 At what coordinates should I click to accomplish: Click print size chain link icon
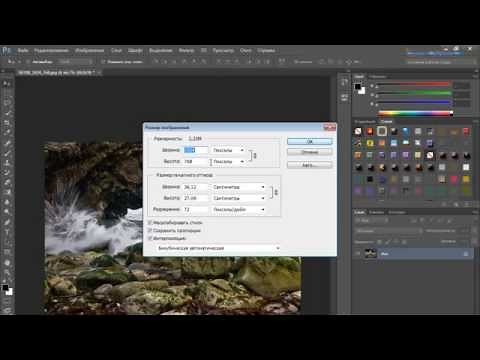pos(276,192)
